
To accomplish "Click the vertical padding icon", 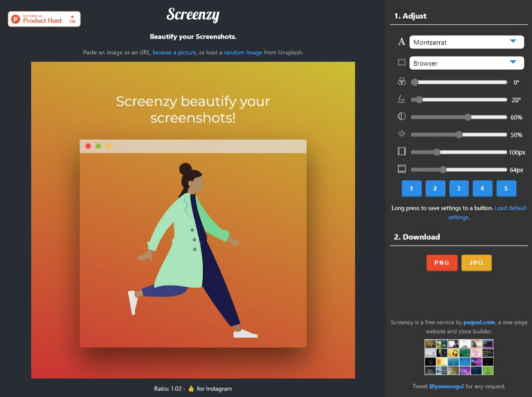I will [x=401, y=170].
